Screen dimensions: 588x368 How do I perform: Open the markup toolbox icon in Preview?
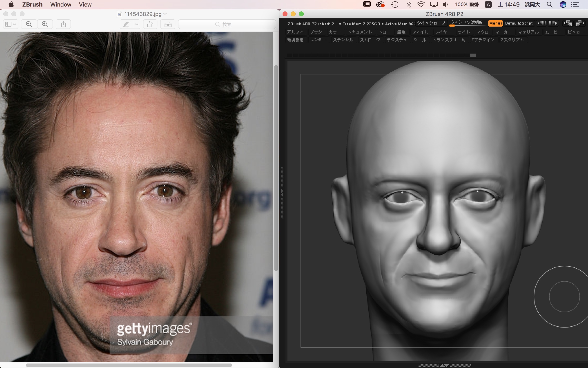pyautogui.click(x=168, y=24)
